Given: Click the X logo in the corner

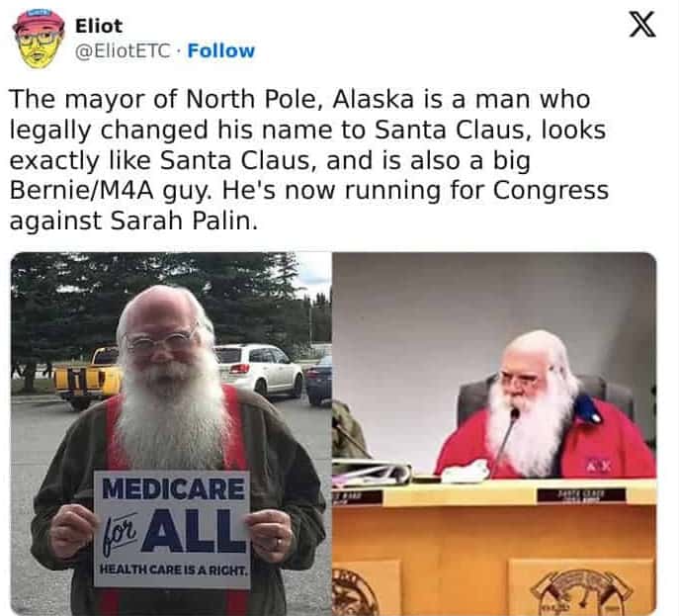Looking at the screenshot, I should click(642, 25).
